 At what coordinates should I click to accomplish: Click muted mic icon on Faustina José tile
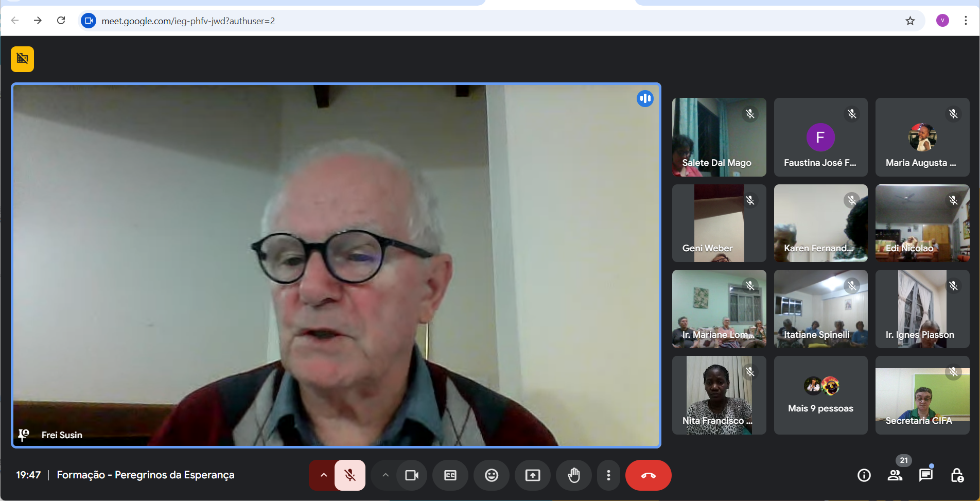[x=852, y=114]
